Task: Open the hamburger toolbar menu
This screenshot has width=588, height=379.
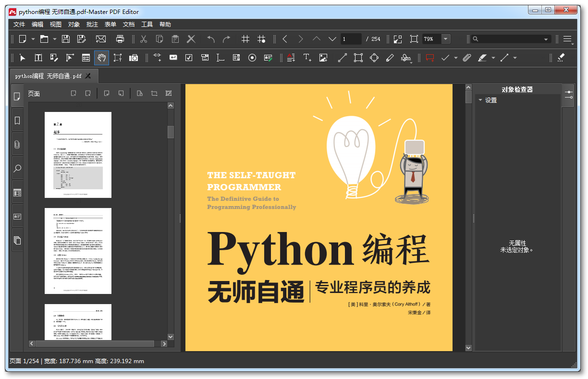Action: (567, 39)
